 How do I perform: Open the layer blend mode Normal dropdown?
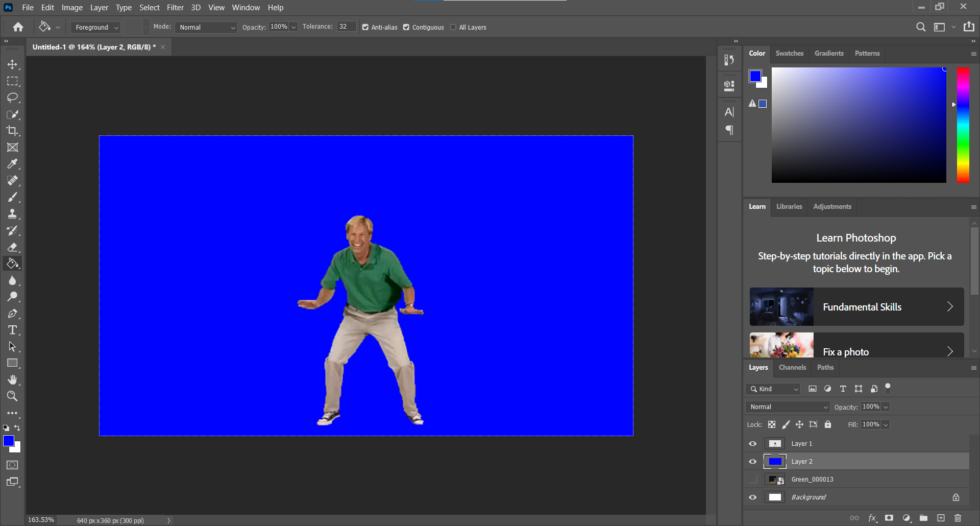pyautogui.click(x=788, y=407)
